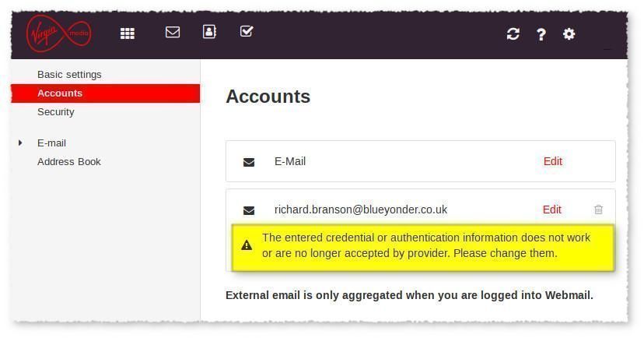Click the refresh icon
The image size is (644, 338).
[x=513, y=33]
